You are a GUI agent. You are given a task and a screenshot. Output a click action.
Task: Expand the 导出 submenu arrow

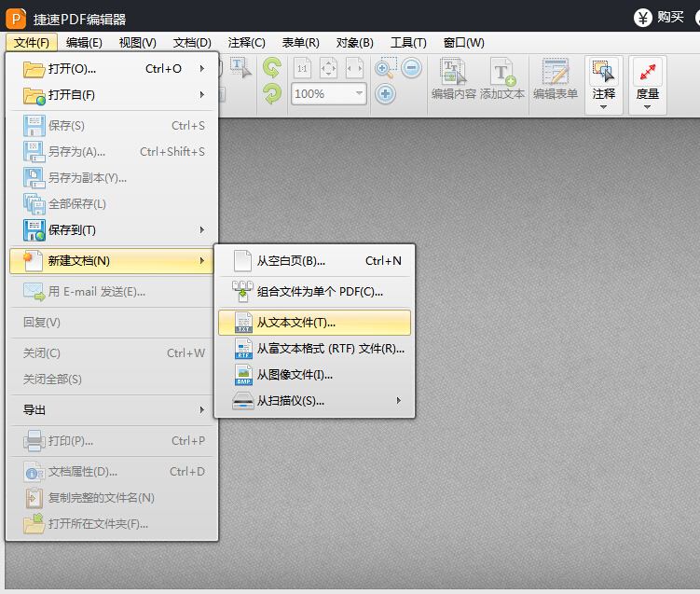202,410
